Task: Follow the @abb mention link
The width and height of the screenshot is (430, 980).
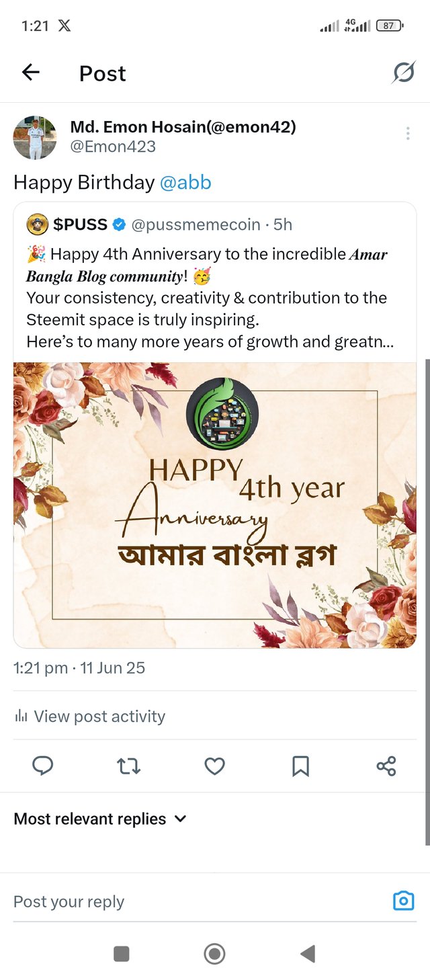Action: pos(185,182)
